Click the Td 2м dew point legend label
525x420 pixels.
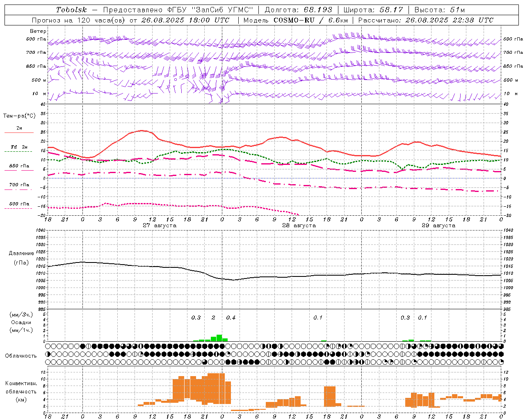click(19, 147)
